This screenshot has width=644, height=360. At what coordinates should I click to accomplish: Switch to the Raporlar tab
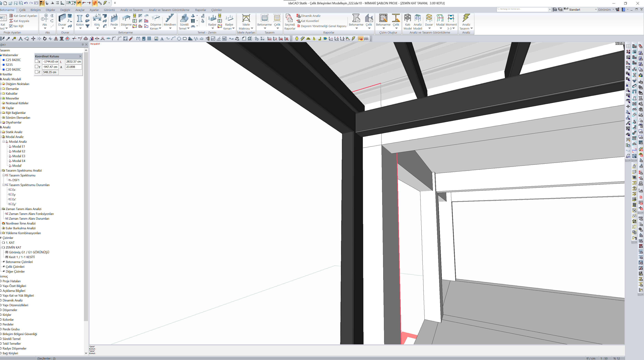tap(201, 10)
